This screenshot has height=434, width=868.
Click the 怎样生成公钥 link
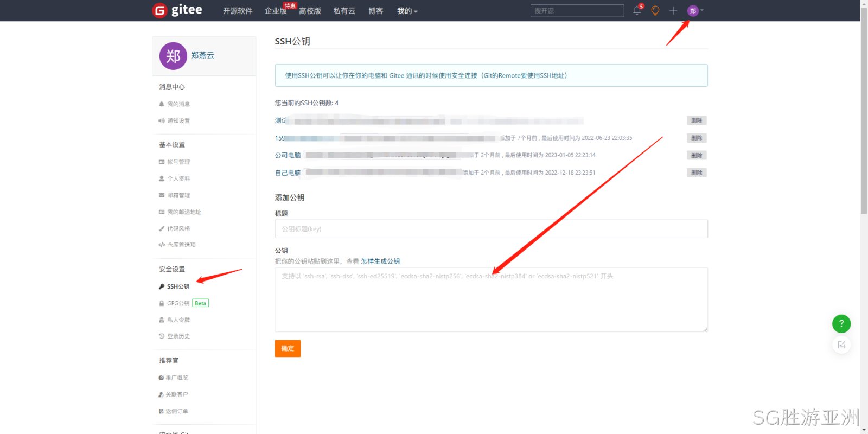[380, 261]
